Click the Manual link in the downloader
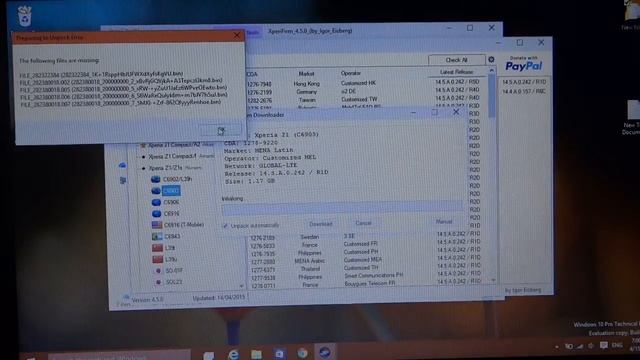Viewport: 640px width, 360px height. (x=444, y=222)
